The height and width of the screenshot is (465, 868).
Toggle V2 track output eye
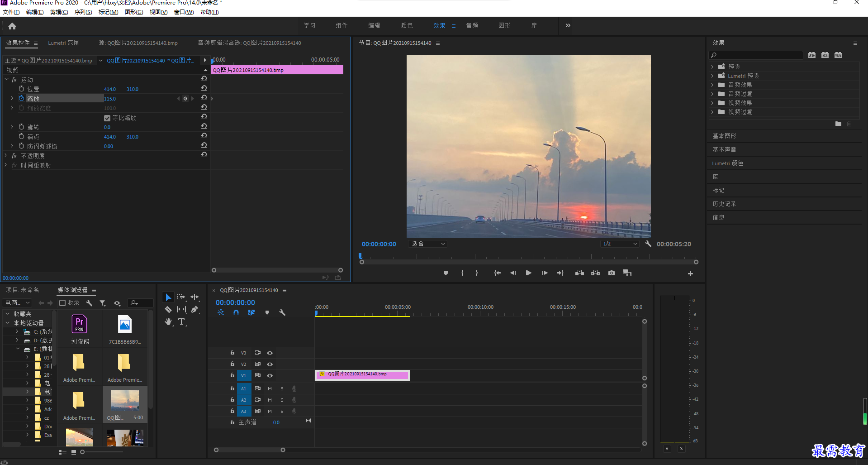coord(270,364)
